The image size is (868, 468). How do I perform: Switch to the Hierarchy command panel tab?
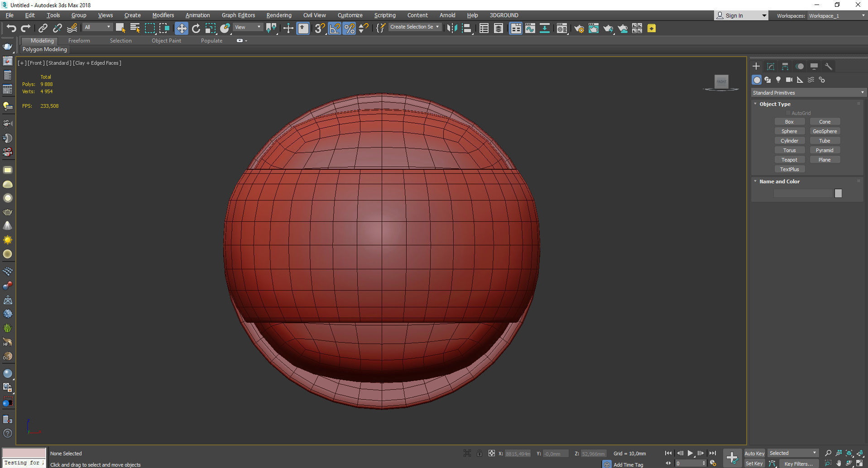[785, 67]
